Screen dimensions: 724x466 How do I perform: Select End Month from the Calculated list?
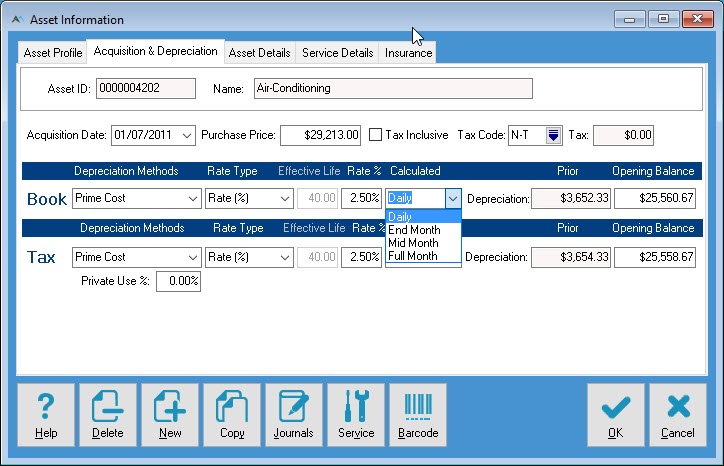tap(412, 230)
